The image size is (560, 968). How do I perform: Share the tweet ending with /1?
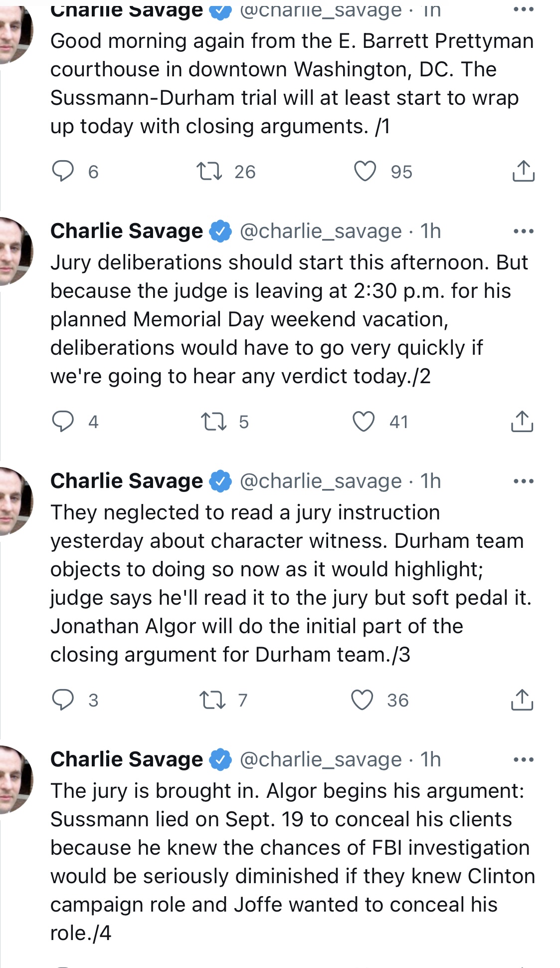[523, 171]
